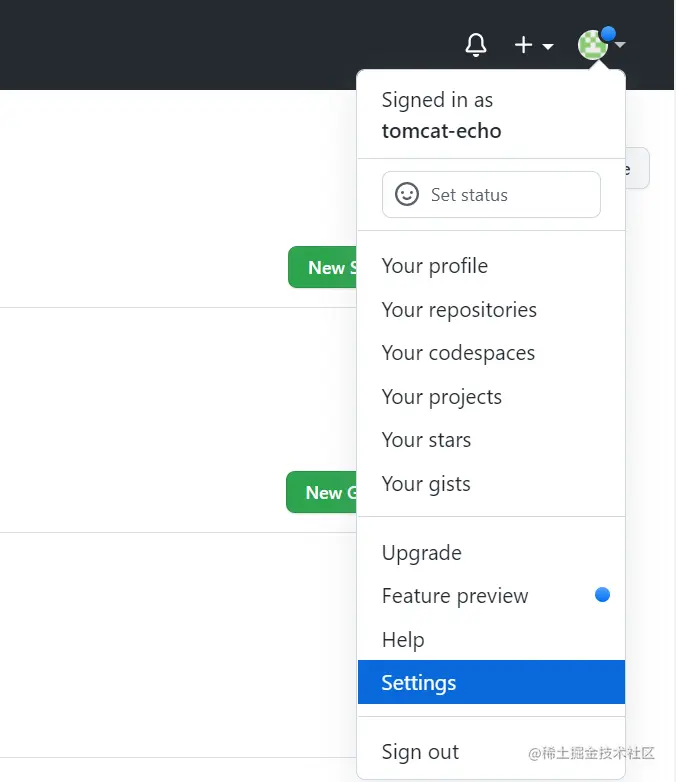
Task: Collapse the avatar menu dropdown arrow
Action: point(620,45)
